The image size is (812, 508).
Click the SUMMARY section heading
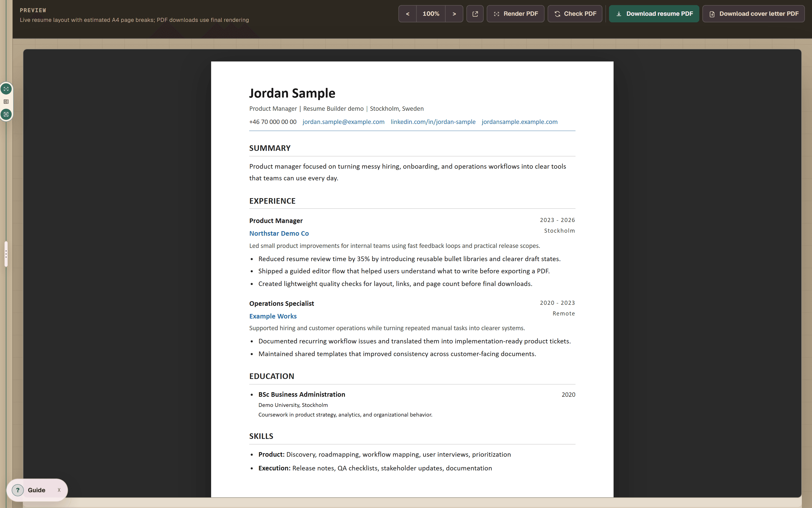coord(270,148)
